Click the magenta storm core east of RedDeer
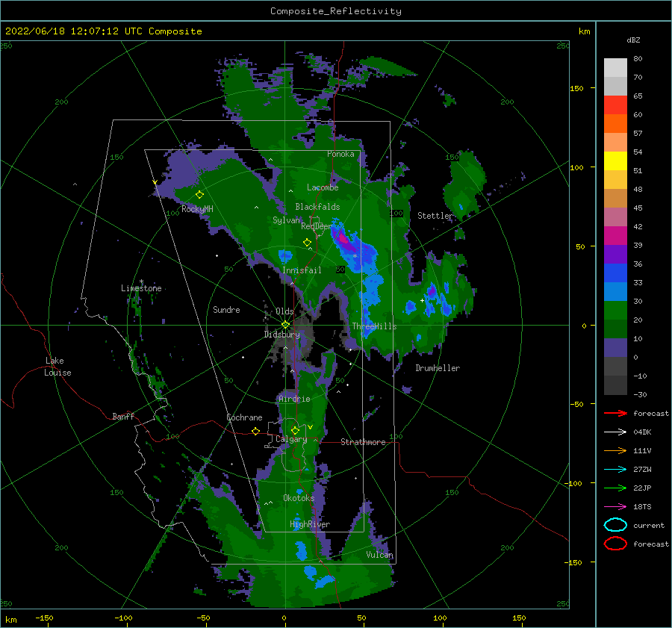672x628 pixels. [342, 238]
